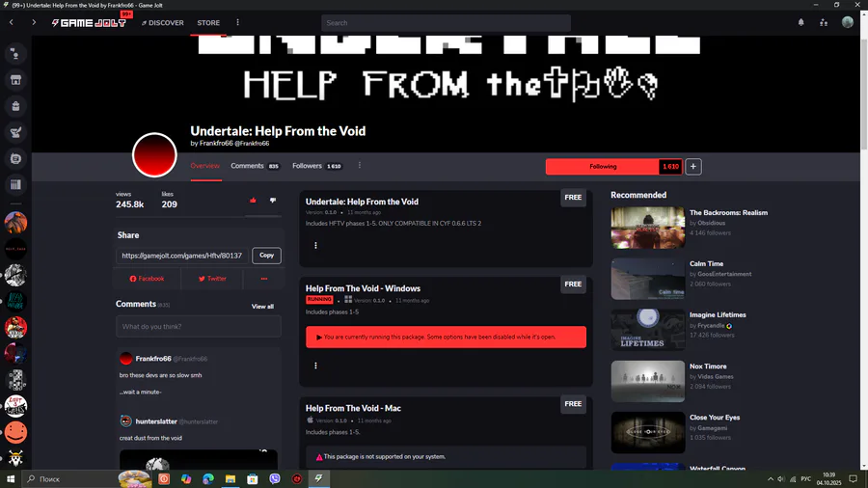Open the Windows Start menu
Image resolution: width=868 pixels, height=488 pixels.
(10, 478)
